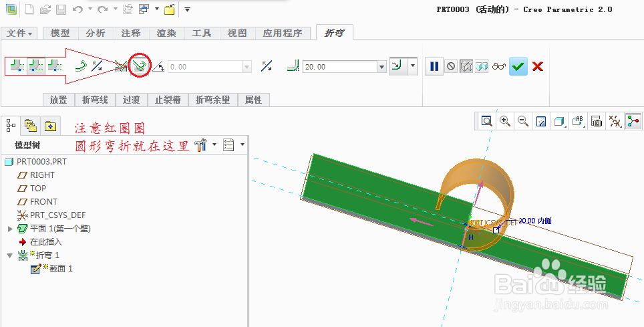The width and height of the screenshot is (644, 327).
Task: Open the 止裂槽 panel
Action: tap(168, 100)
